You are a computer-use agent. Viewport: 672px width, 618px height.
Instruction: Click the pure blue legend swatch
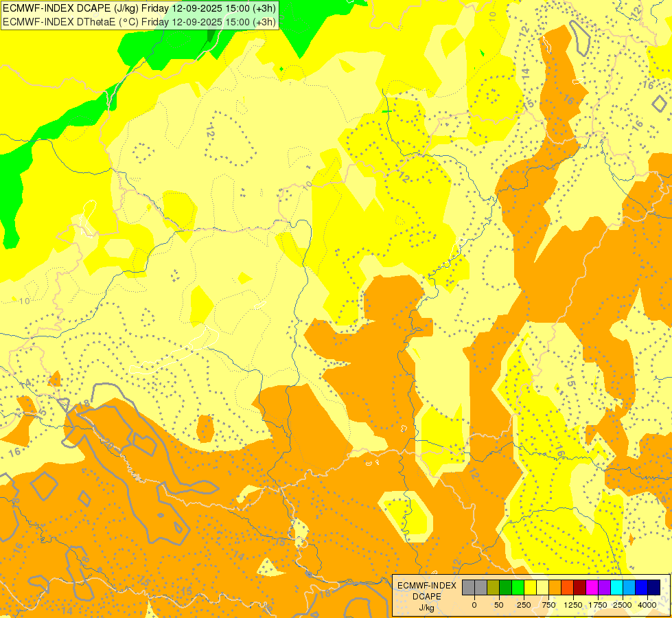[x=642, y=587]
